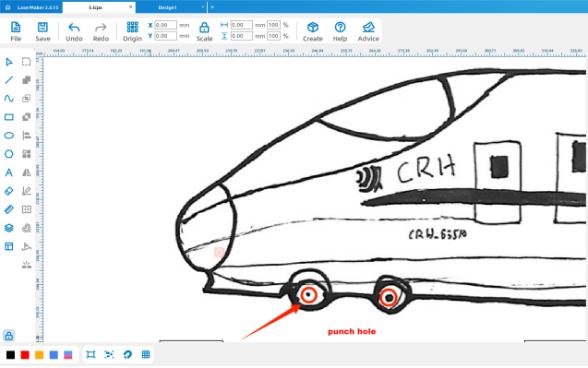The image size is (588, 368).
Task: Undo the last action
Action: (x=74, y=31)
